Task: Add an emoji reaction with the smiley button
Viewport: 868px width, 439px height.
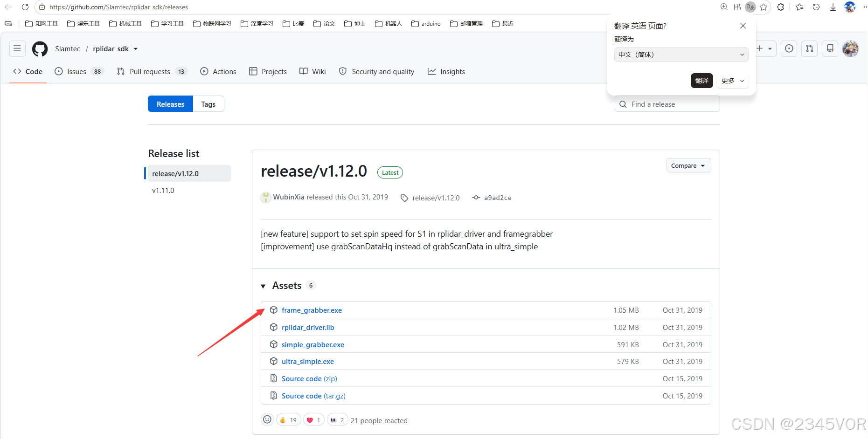Action: pos(267,419)
